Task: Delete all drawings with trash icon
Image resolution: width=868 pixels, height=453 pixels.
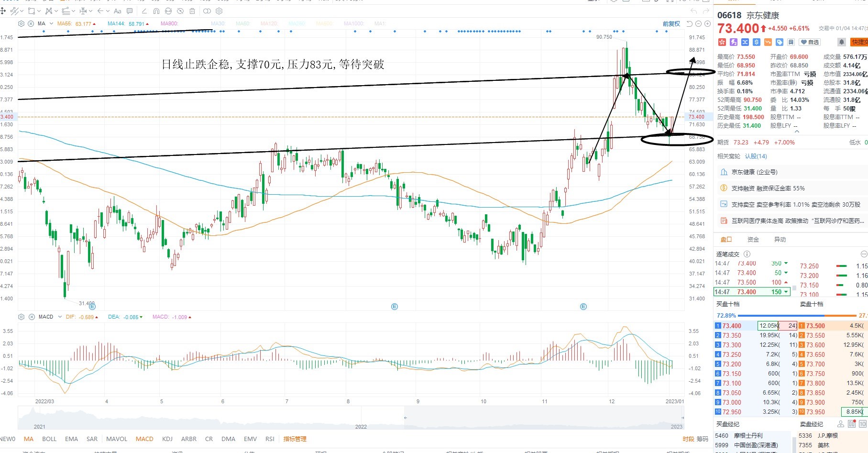Action: click(x=192, y=11)
